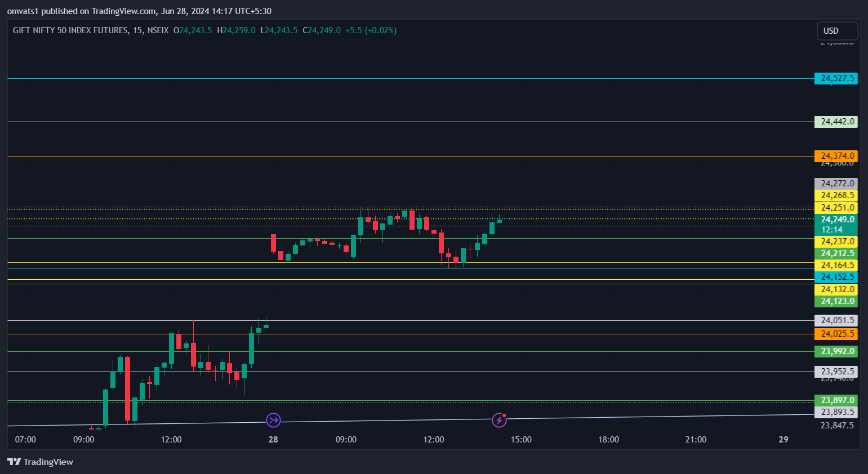The height and width of the screenshot is (474, 868).
Task: Click the 24,051.5 price label
Action: pyautogui.click(x=836, y=320)
